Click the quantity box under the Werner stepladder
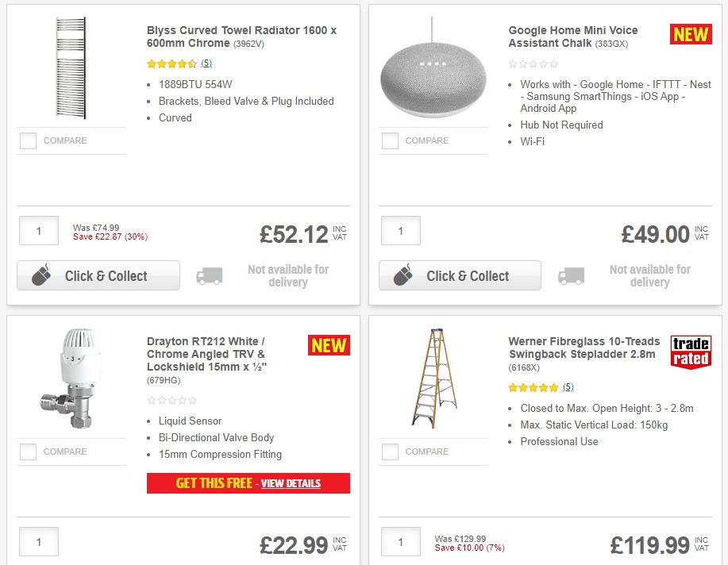The height and width of the screenshot is (565, 728). (x=400, y=541)
